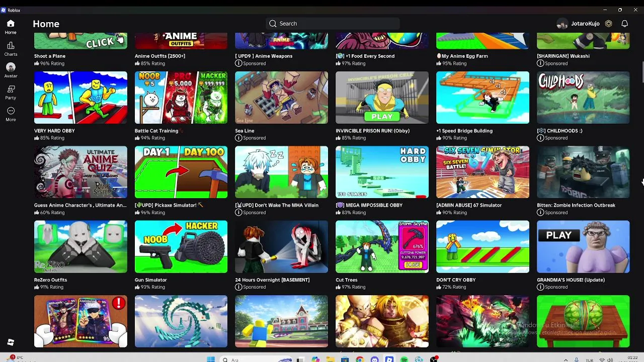Open File Explorer from the taskbar

click(x=330, y=359)
